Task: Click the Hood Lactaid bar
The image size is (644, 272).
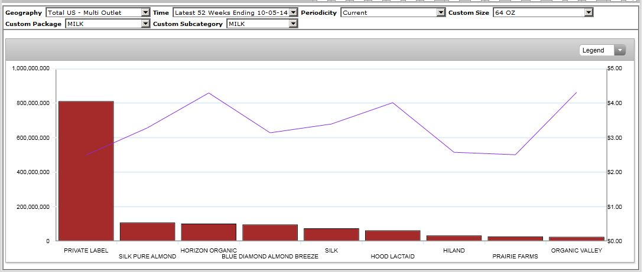Action: tap(393, 235)
